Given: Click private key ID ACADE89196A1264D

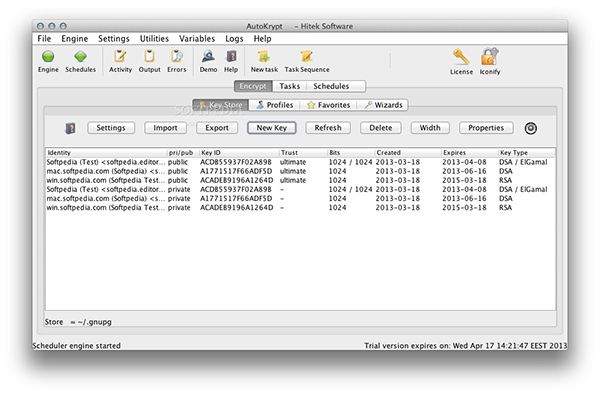Looking at the screenshot, I should point(236,208).
